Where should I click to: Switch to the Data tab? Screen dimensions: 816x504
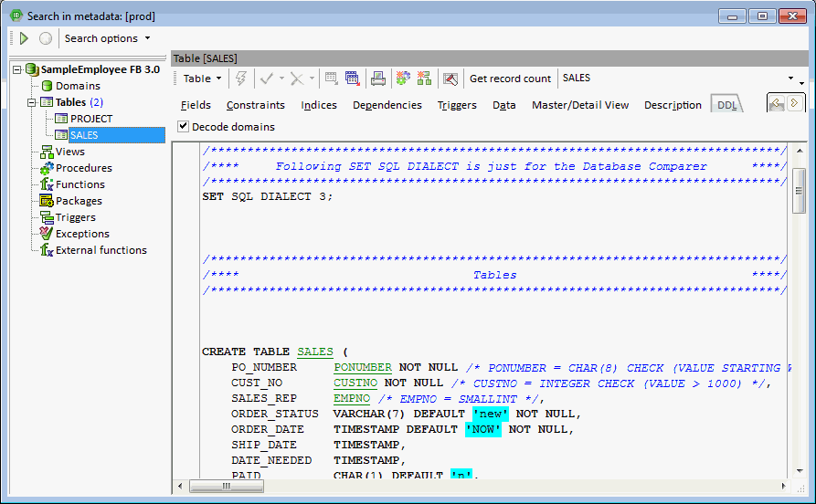[x=503, y=105]
